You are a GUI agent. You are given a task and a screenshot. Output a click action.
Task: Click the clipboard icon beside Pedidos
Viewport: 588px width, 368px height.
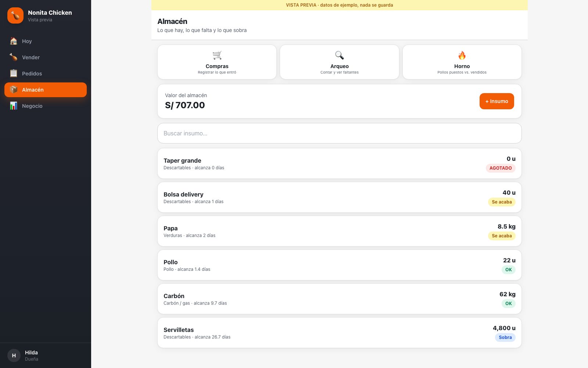(x=14, y=74)
